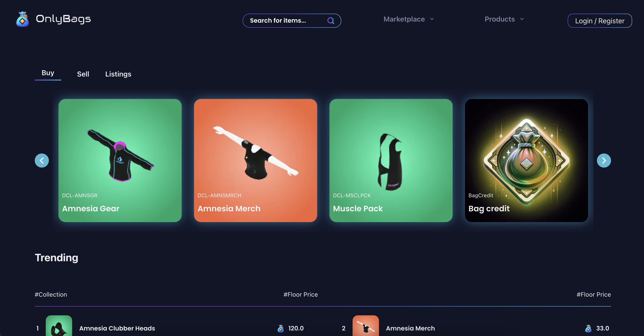Click the rightmost #Floor Price column header
This screenshot has width=644, height=336.
point(593,294)
